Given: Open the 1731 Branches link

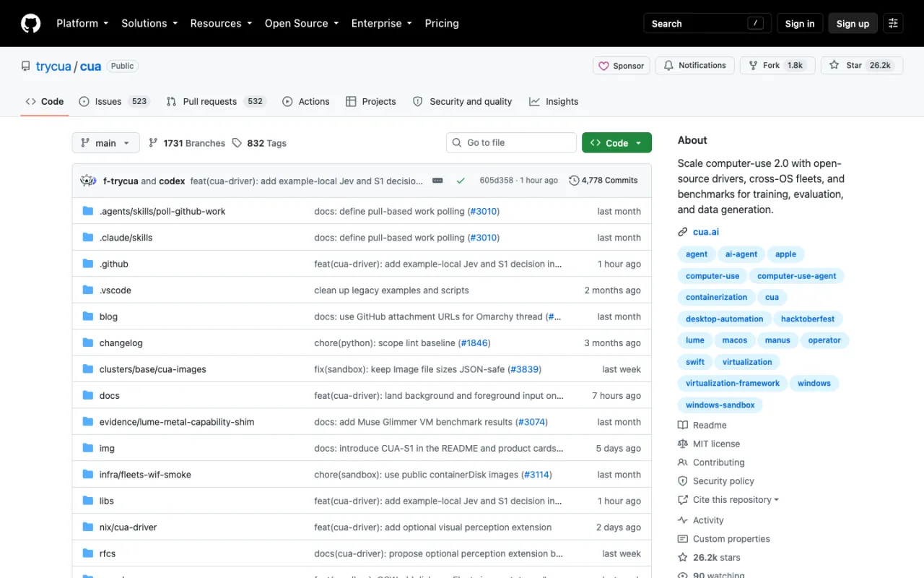Looking at the screenshot, I should [187, 143].
